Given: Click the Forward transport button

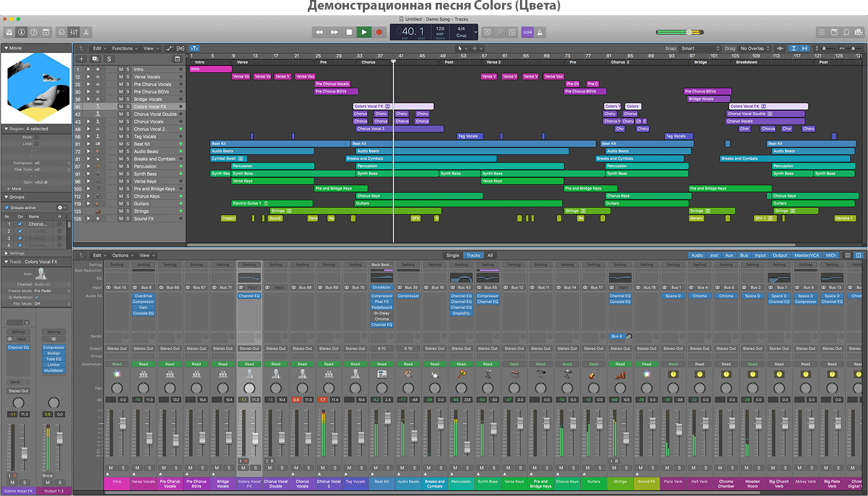Looking at the screenshot, I should 334,32.
